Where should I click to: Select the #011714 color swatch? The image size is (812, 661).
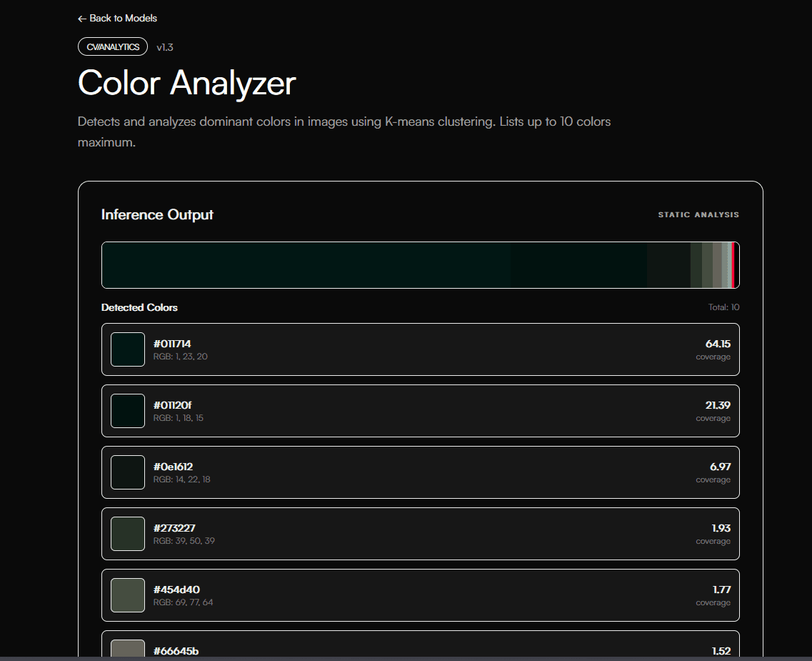click(128, 349)
